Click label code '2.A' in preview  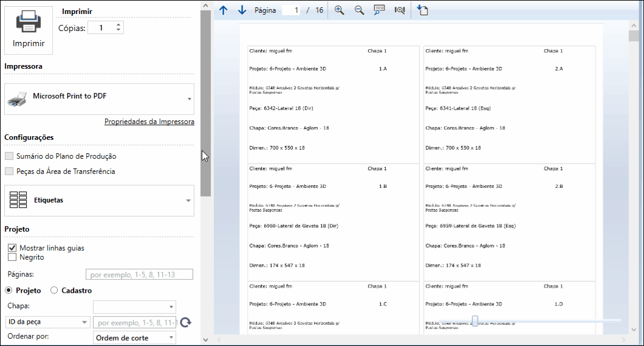559,69
